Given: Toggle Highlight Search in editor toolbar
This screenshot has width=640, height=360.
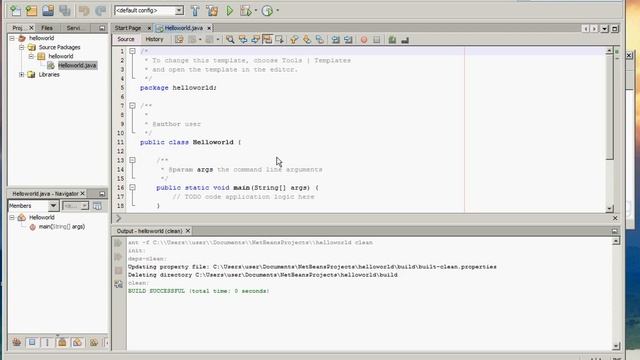Looking at the screenshot, I should point(267,40).
